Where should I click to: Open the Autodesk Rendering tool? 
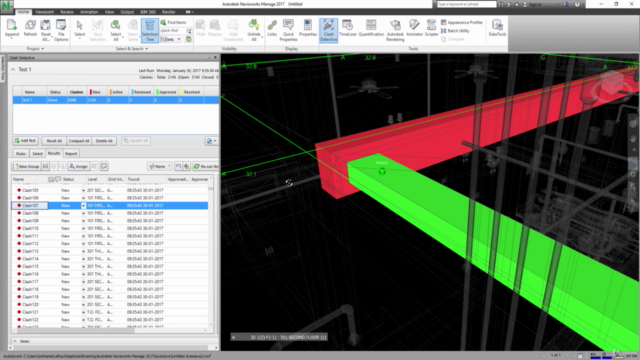click(x=395, y=30)
